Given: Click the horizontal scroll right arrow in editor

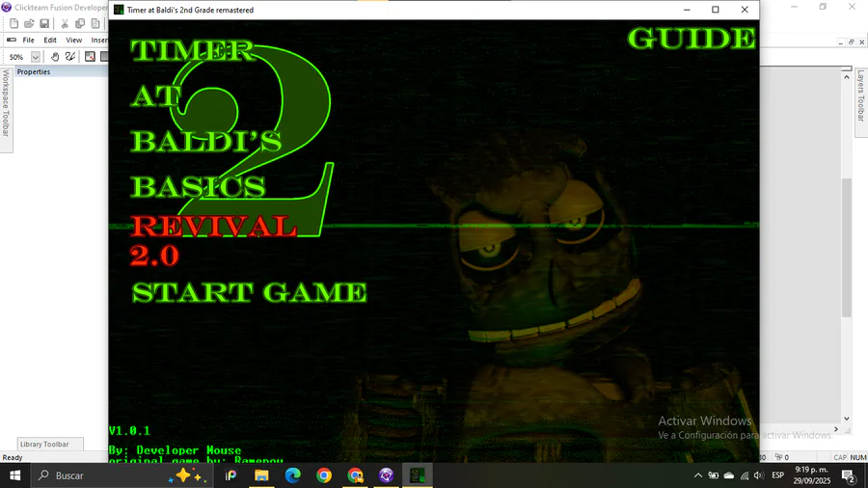Looking at the screenshot, I should [836, 429].
